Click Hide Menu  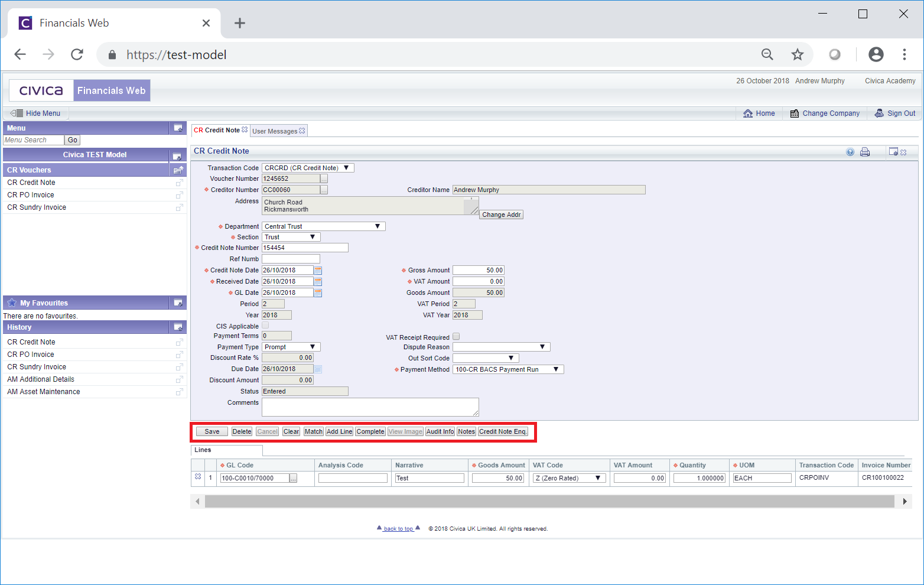pos(35,113)
